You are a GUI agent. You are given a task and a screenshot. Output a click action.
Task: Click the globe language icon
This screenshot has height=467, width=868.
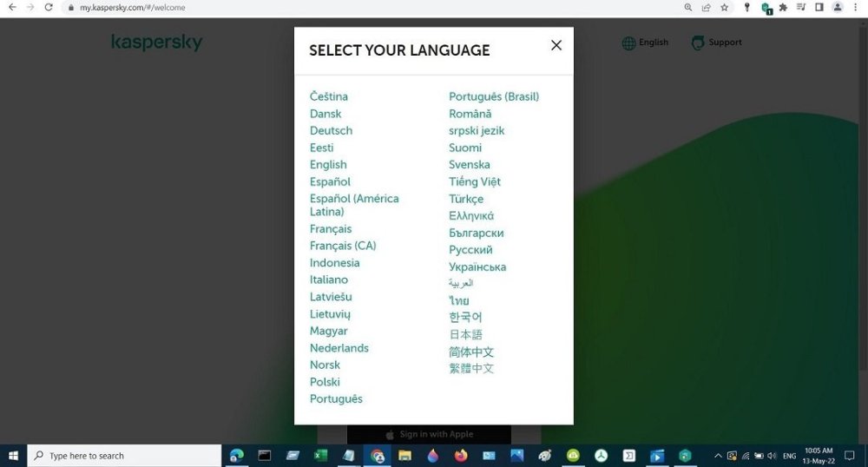click(x=628, y=43)
